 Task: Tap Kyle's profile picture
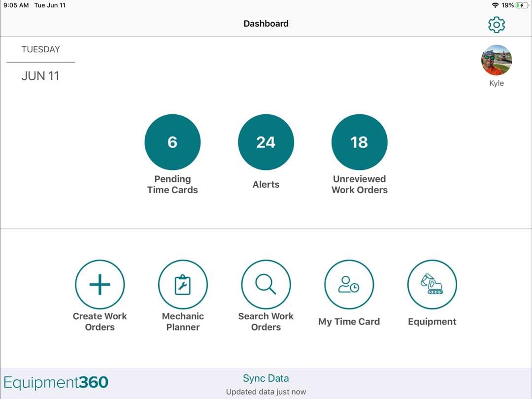[497, 60]
